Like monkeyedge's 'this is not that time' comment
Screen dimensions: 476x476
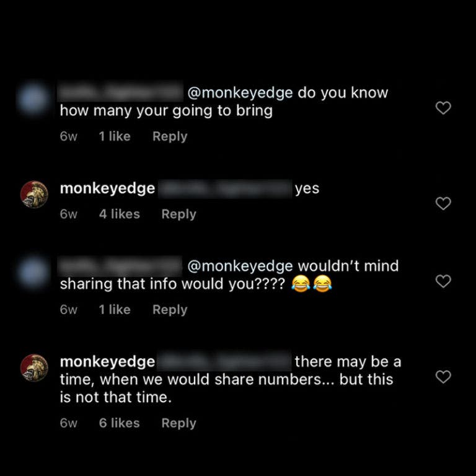click(443, 377)
